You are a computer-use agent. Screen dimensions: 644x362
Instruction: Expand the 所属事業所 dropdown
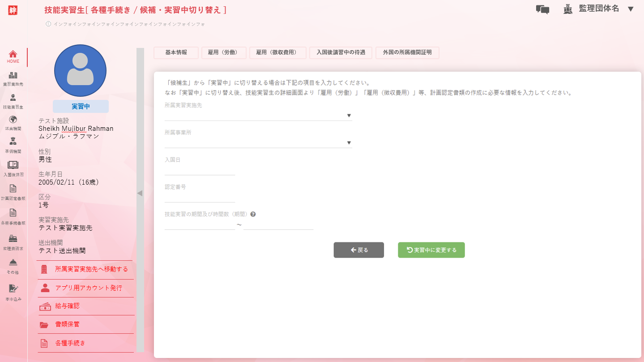point(258,143)
